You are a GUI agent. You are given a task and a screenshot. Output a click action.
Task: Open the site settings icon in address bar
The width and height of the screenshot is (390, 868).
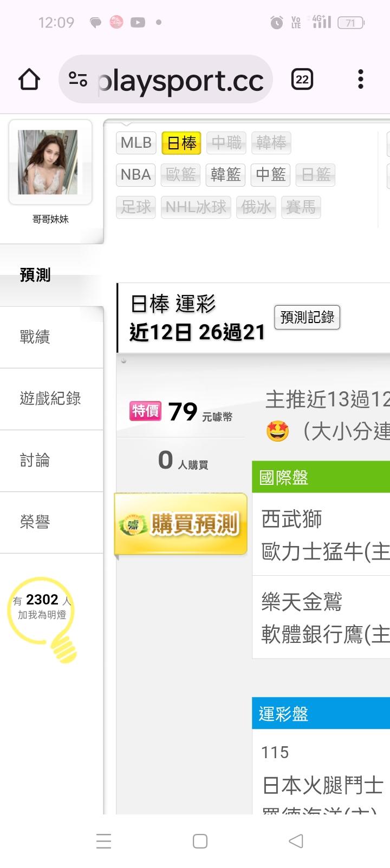coord(78,80)
